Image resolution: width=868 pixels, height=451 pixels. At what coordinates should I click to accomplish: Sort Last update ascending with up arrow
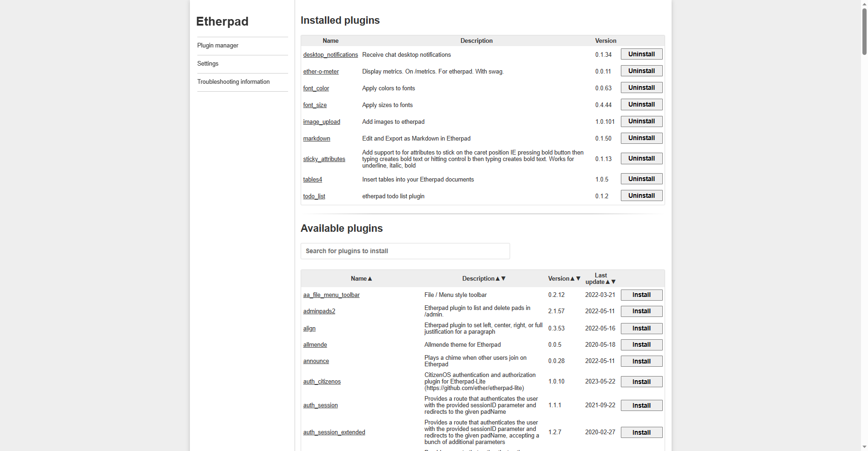[607, 282]
